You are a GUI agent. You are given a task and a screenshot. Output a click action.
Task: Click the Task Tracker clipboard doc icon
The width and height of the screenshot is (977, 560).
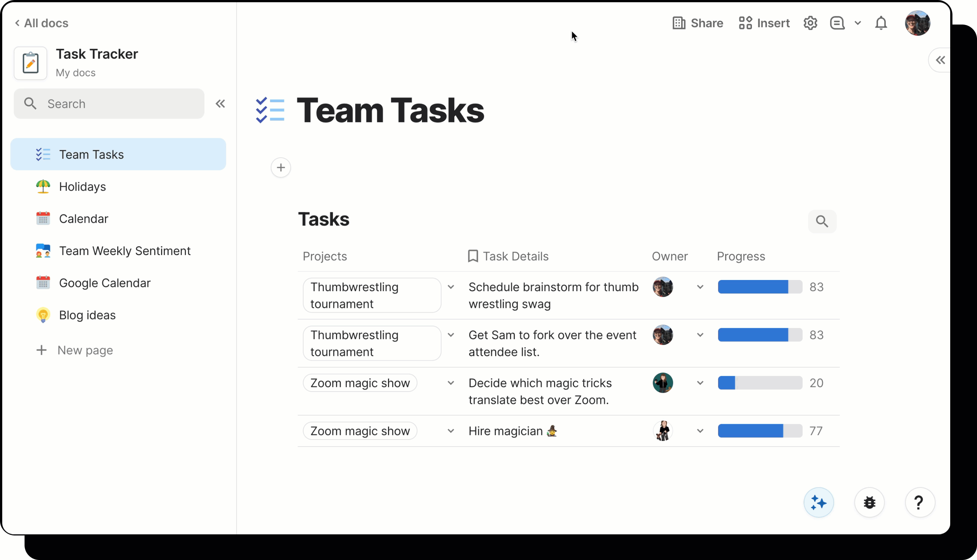tap(31, 63)
